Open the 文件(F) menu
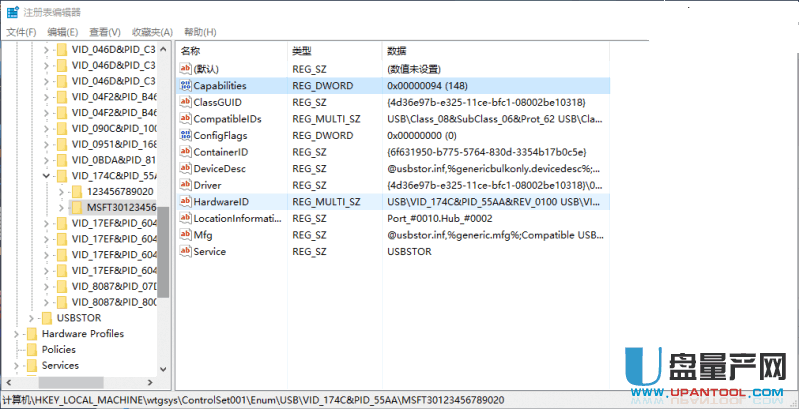Image resolution: width=799 pixels, height=409 pixels. click(21, 32)
